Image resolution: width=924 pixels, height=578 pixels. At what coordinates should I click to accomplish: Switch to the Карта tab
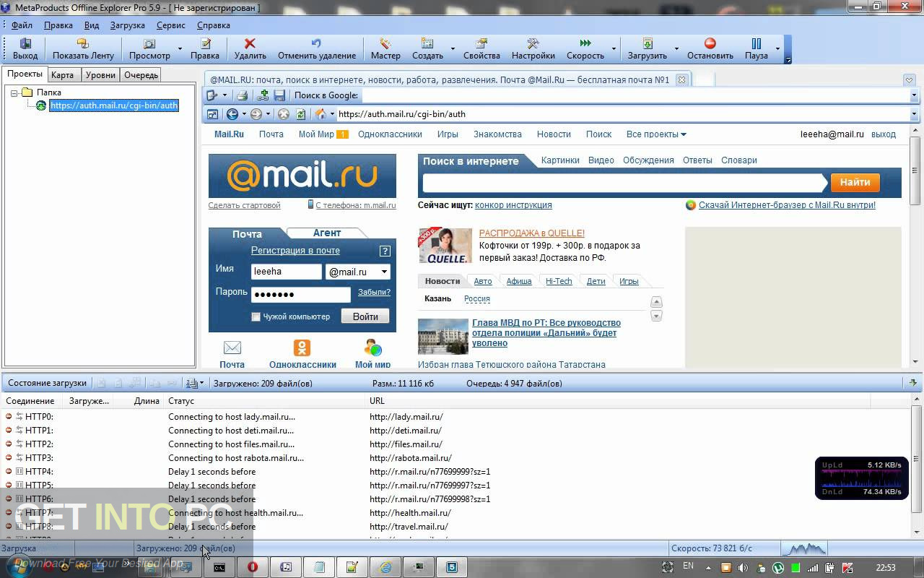tap(62, 75)
